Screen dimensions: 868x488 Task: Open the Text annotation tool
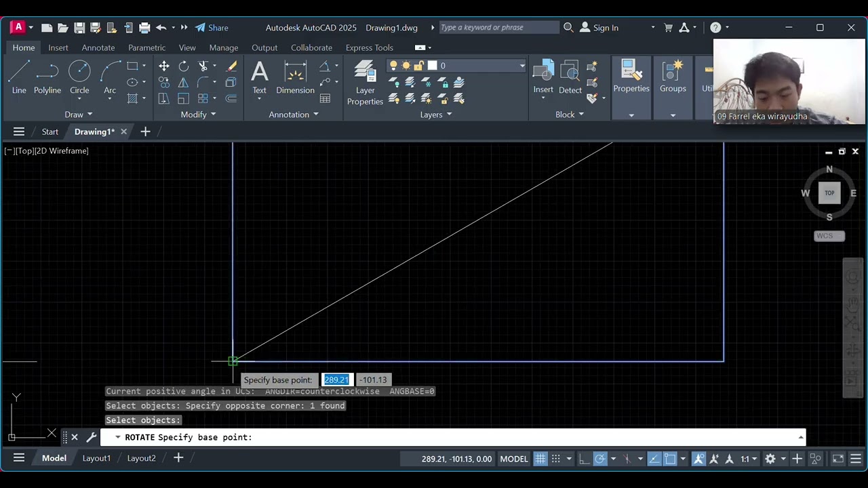pos(259,77)
